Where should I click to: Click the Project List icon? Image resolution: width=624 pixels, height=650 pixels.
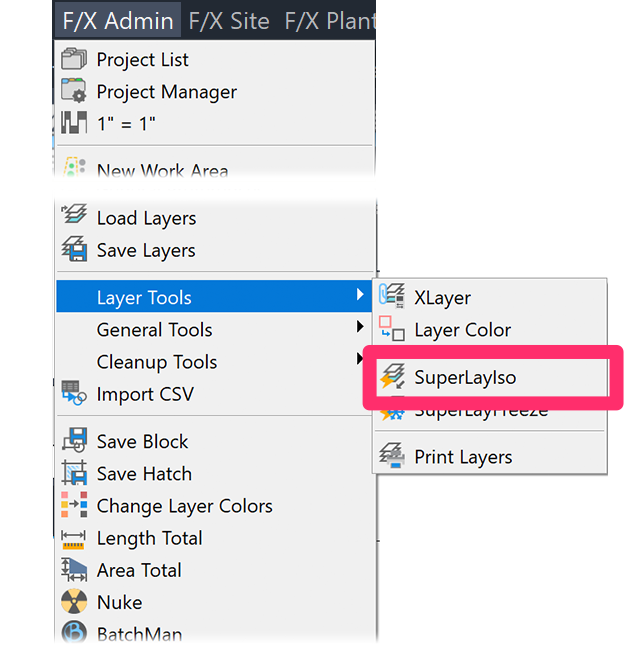tap(74, 60)
